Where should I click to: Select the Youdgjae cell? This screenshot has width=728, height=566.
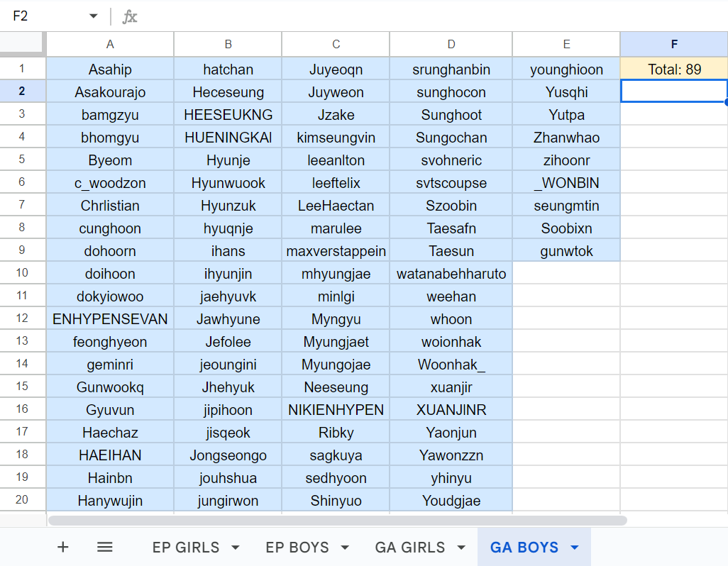[451, 500]
